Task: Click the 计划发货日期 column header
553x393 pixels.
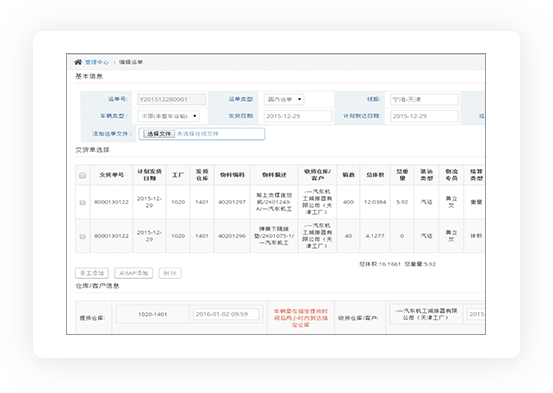Action: pyautogui.click(x=150, y=175)
